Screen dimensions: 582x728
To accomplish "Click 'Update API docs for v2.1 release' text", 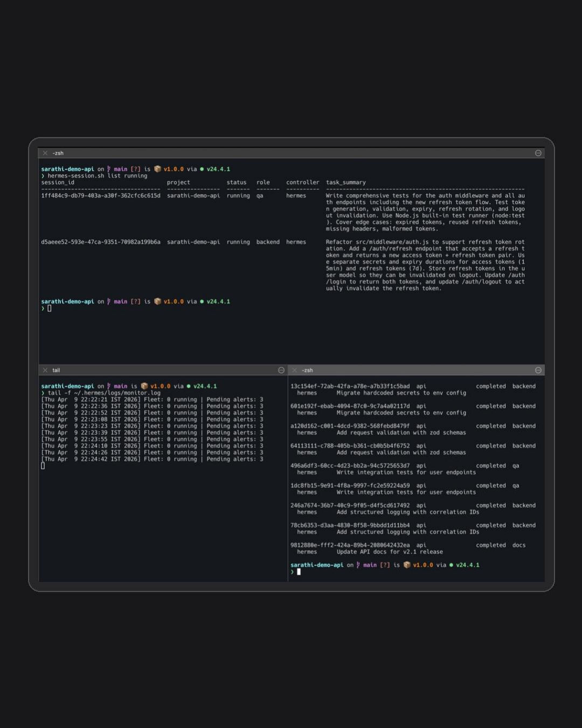I will tap(390, 552).
